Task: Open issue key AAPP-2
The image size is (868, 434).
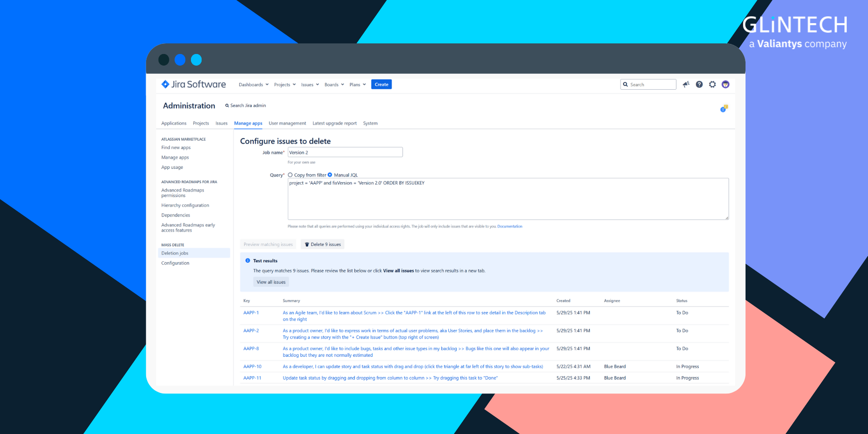Action: pyautogui.click(x=251, y=331)
